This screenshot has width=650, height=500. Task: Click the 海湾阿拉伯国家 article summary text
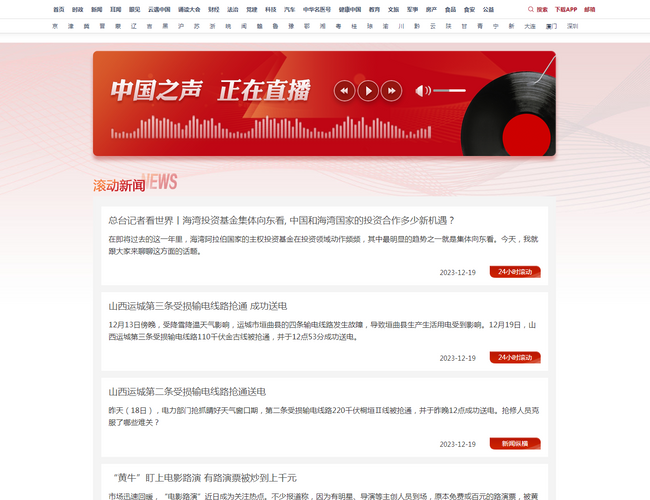(x=323, y=245)
